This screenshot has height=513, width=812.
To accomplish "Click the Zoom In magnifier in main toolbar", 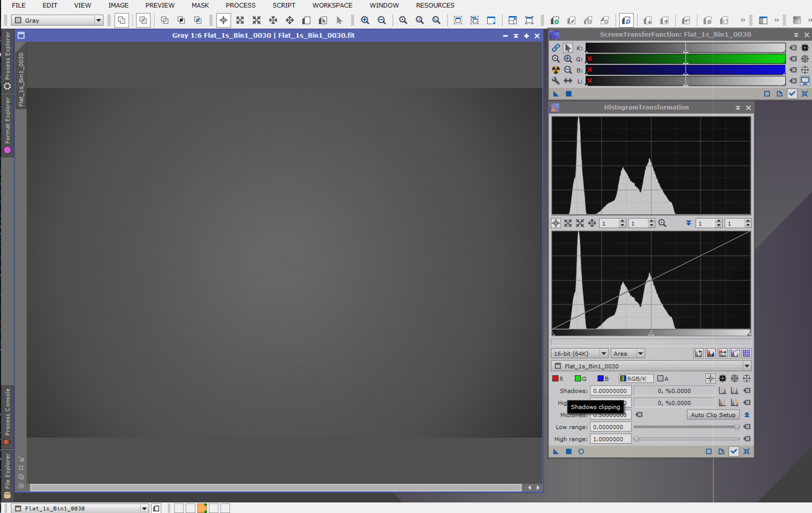I will 365,21.
